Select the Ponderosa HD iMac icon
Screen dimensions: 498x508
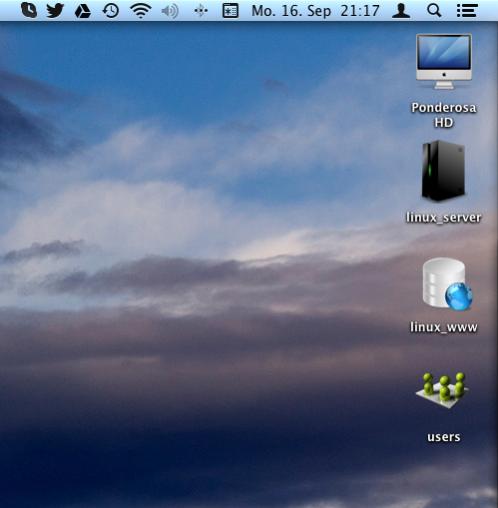[444, 62]
